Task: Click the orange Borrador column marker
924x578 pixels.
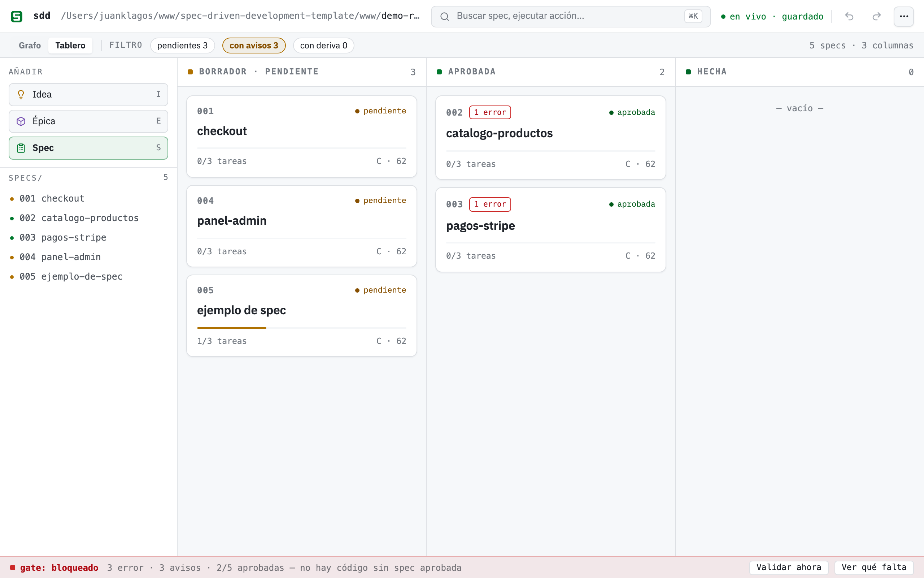Action: coord(190,72)
